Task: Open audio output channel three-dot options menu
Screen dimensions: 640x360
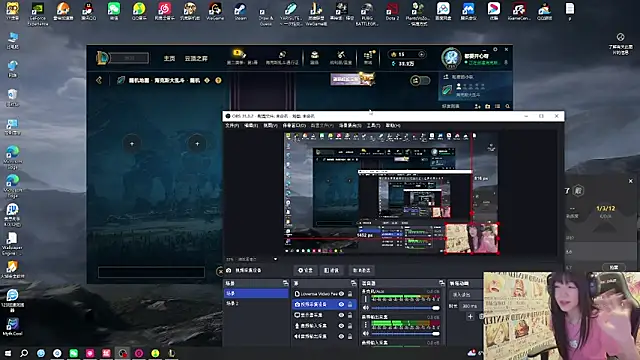Action: point(366,325)
